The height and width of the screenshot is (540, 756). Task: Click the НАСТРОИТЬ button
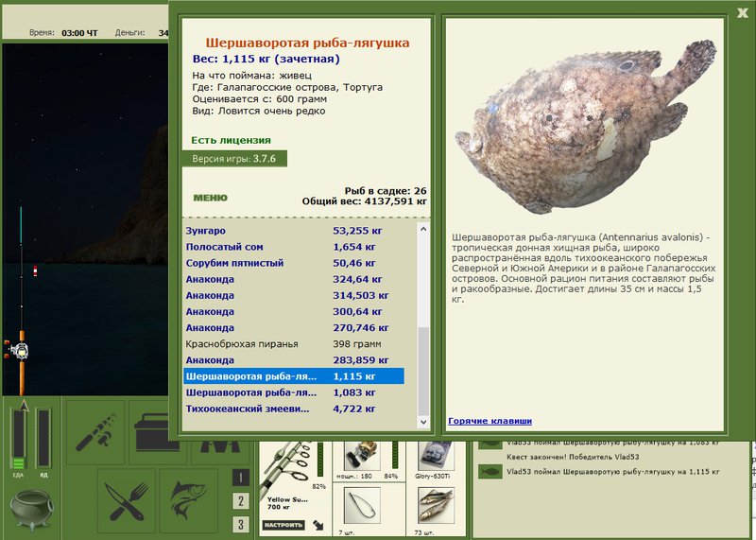(283, 525)
